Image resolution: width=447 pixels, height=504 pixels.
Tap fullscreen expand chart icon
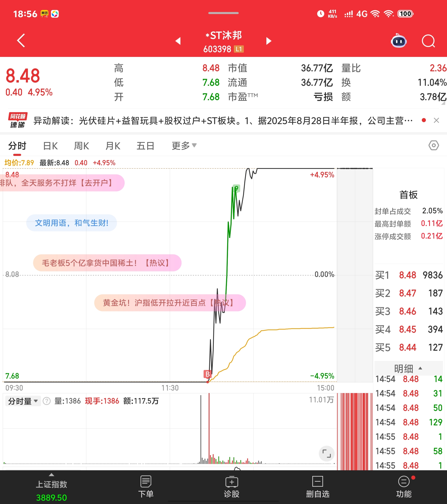point(327,453)
